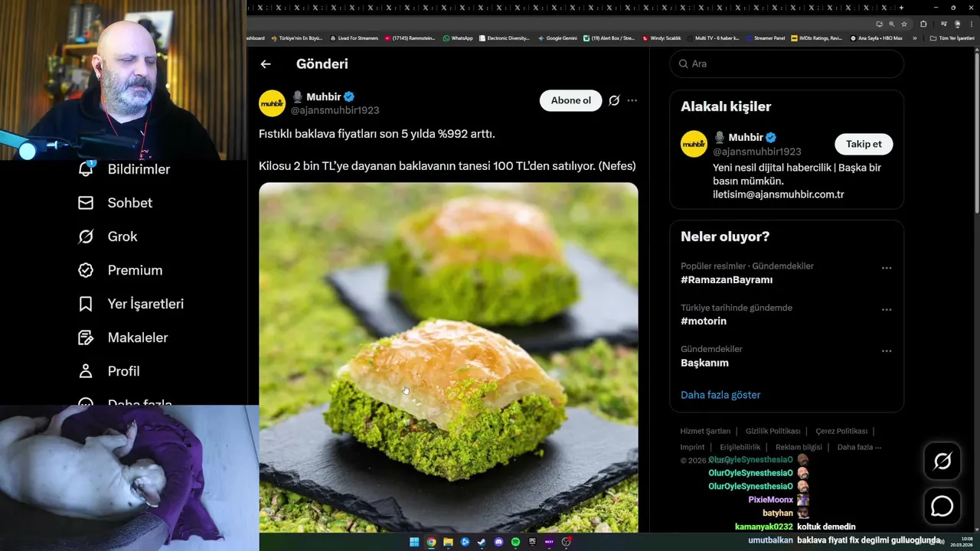The width and height of the screenshot is (980, 551).
Task: Subscribe with the Abone ol button
Action: tap(571, 100)
